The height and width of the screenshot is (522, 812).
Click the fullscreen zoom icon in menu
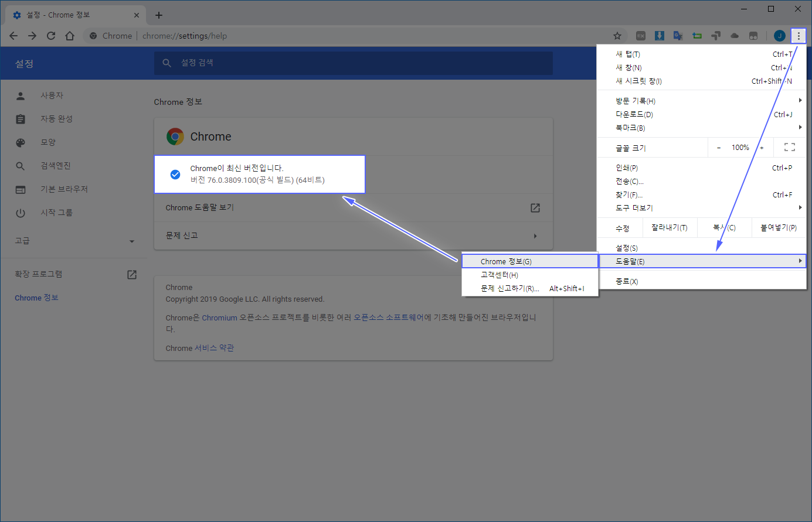(789, 148)
